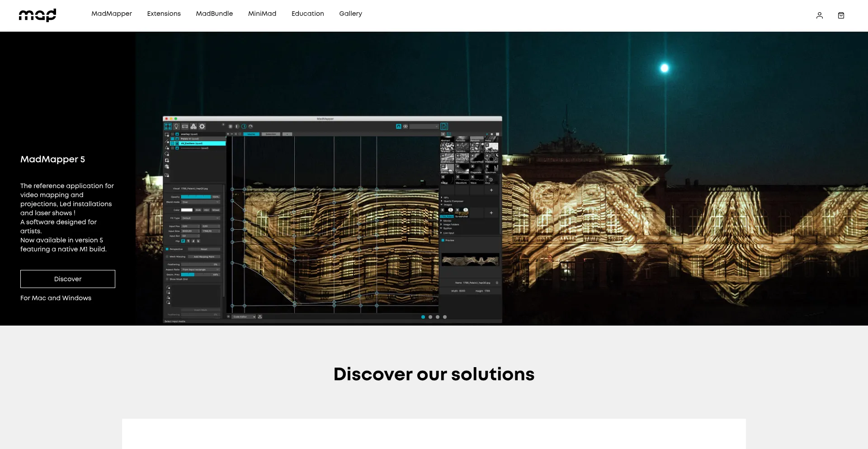Open the shopping cart icon
This screenshot has height=449, width=868.
coord(841,15)
